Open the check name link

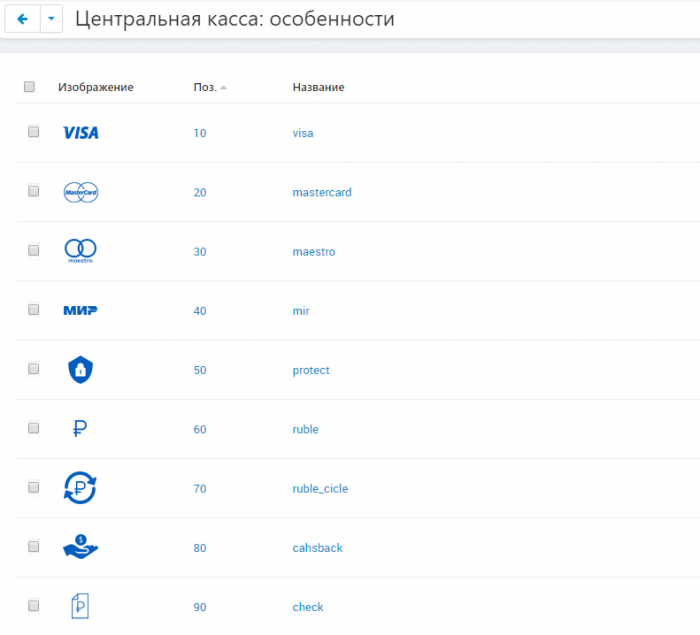coord(308,607)
